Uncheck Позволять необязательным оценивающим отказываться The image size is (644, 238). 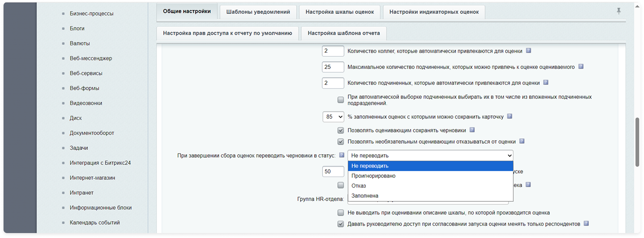point(341,142)
